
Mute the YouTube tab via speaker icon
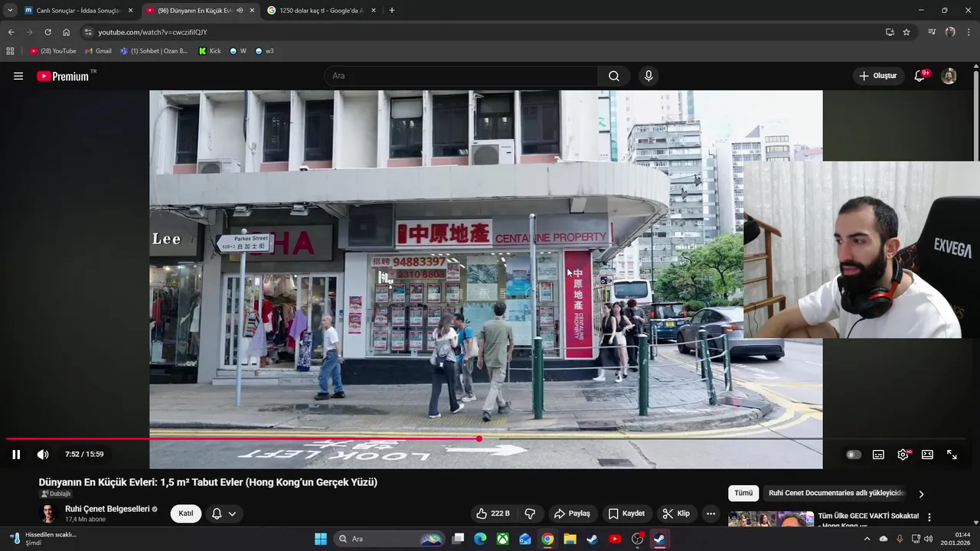(240, 11)
